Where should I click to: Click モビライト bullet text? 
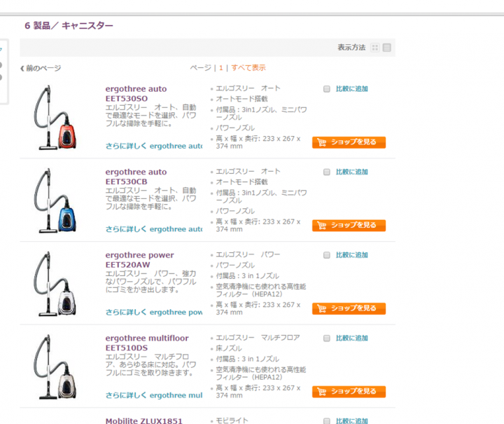pos(232,420)
